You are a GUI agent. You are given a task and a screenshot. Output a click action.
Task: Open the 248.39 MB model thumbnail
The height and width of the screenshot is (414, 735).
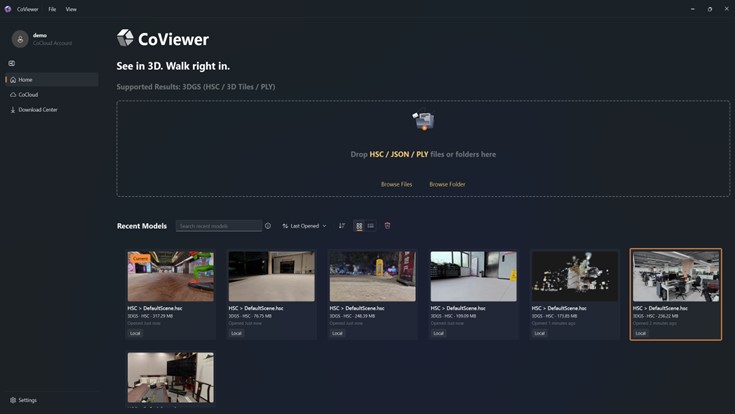pos(373,276)
